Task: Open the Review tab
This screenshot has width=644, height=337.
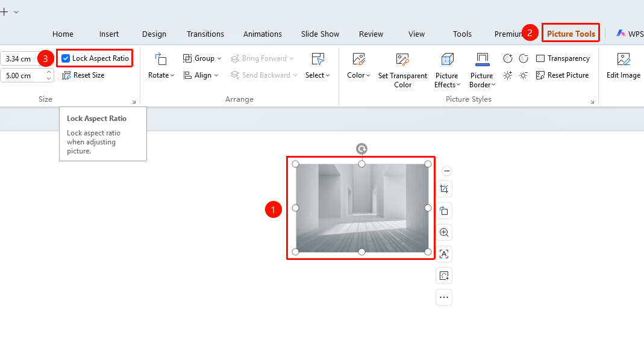Action: pos(371,34)
